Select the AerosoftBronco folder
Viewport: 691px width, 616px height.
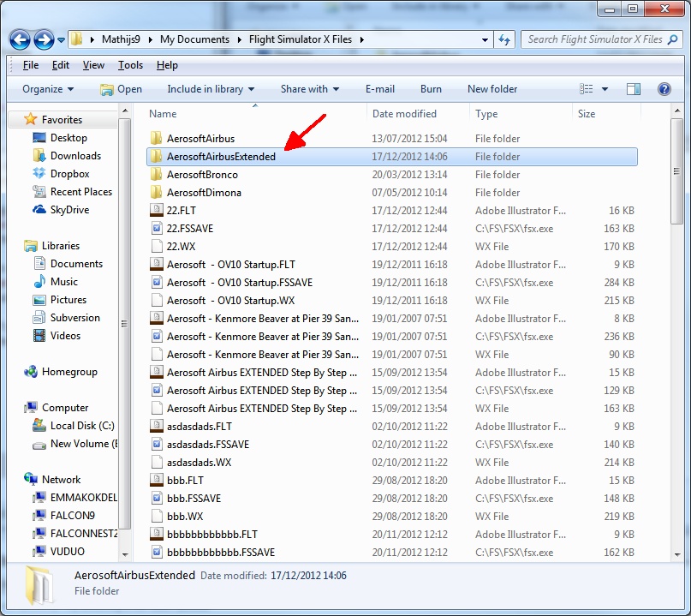[392, 175]
